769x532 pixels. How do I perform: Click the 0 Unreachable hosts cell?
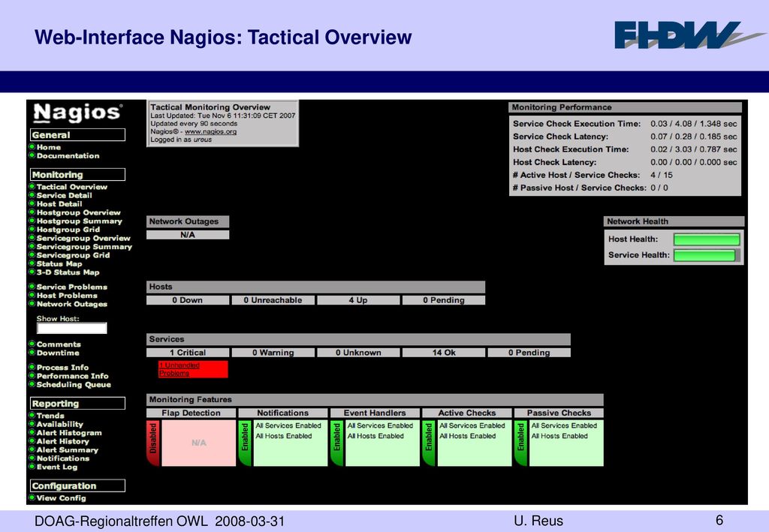[273, 300]
